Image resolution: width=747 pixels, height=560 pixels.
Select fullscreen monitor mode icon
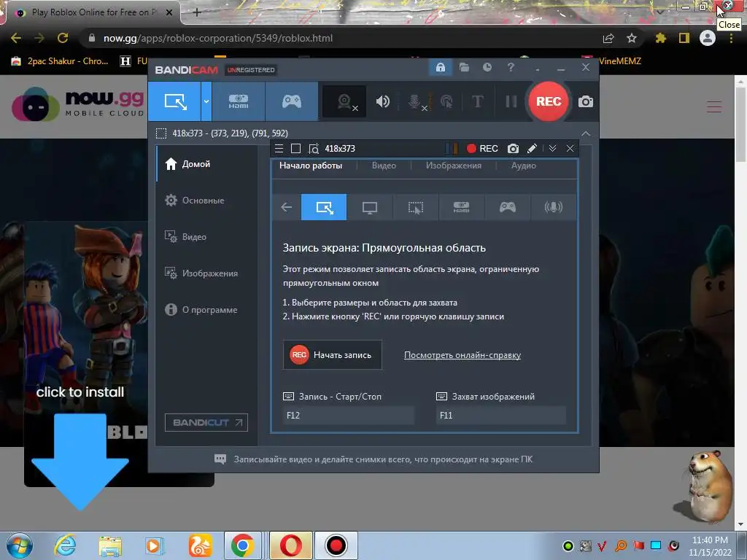(x=370, y=207)
